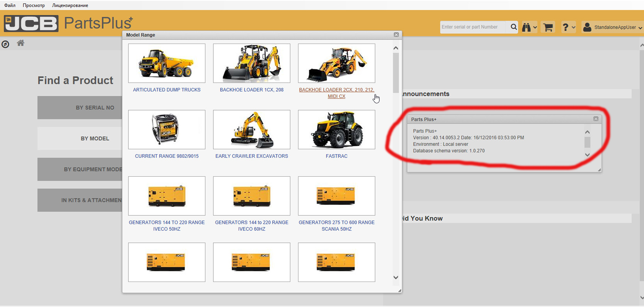Image resolution: width=644 pixels, height=307 pixels.
Task: Expand the StandaloneAppUser dropdown arrow
Action: point(640,28)
